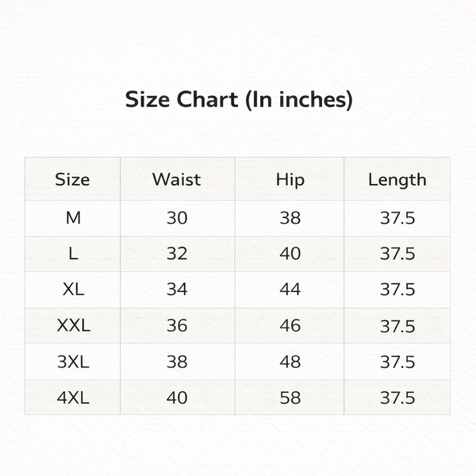The image size is (476, 476).
Task: Click the Size Chart (In inches) title
Action: (239, 101)
